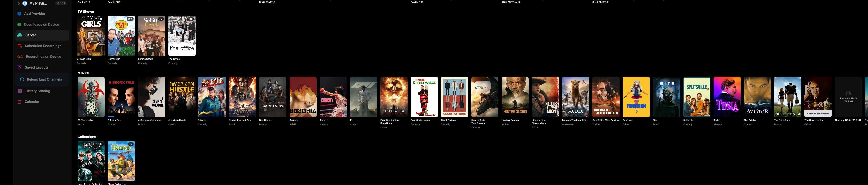
Task: Open the 28 Years Later movie poster
Action: (91, 97)
